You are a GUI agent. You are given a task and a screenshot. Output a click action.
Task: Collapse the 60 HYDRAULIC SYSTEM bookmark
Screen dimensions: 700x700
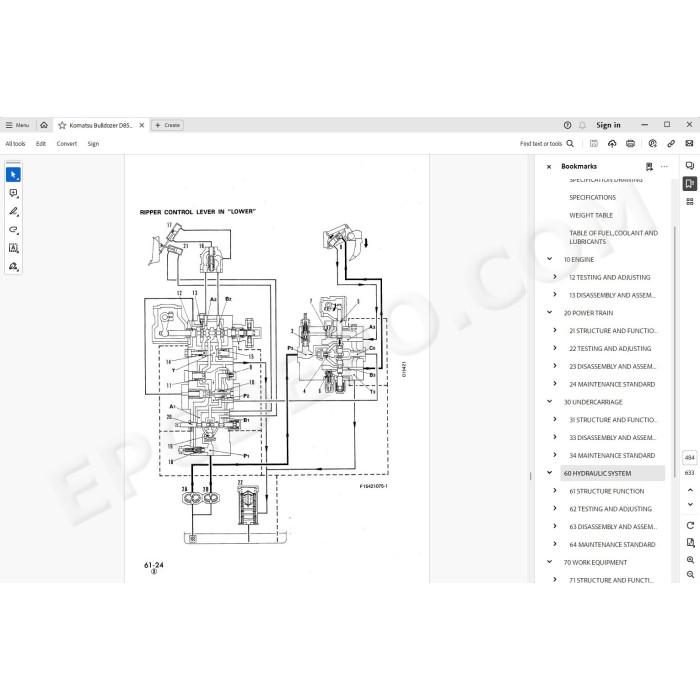550,473
